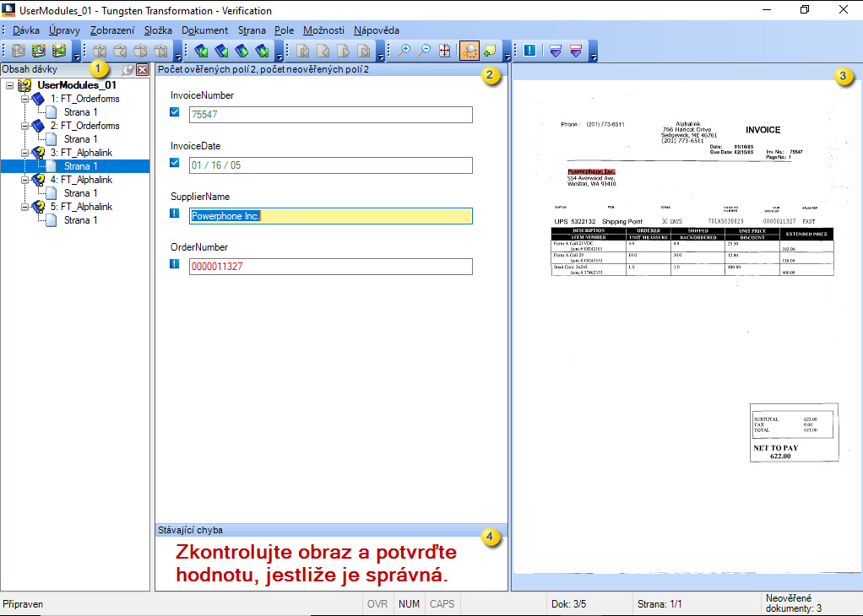Click the blue exclamation problem icon

(x=529, y=51)
